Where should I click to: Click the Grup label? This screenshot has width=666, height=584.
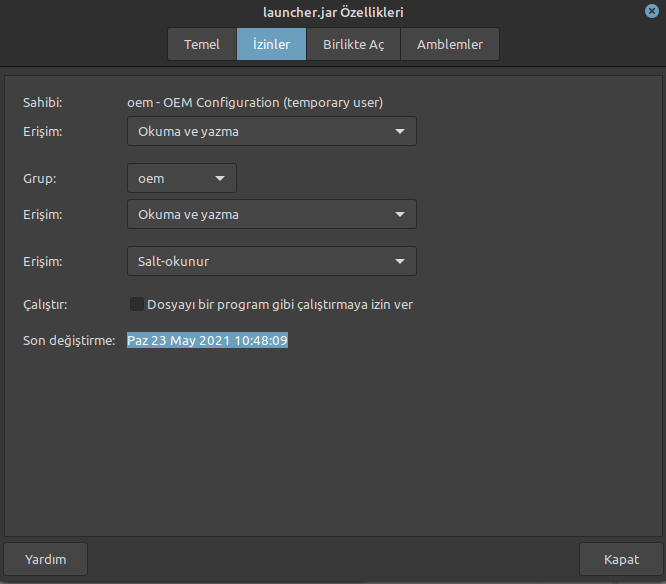pos(39,179)
